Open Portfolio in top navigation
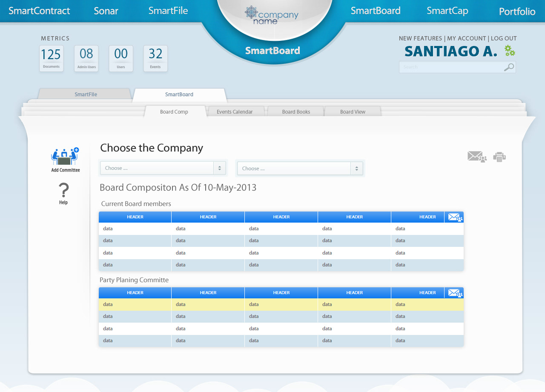 click(x=517, y=11)
